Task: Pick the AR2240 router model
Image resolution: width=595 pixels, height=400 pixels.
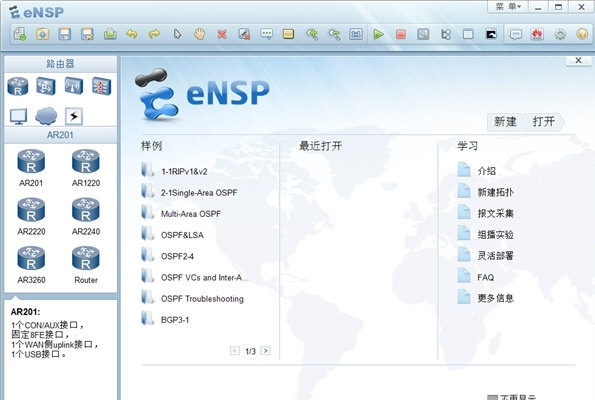Action: coord(86,216)
